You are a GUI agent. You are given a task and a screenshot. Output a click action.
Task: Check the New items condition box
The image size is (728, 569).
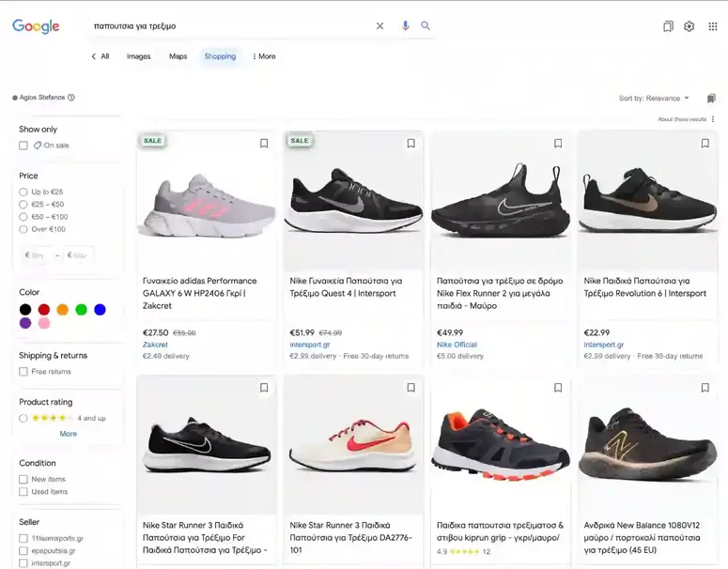23,479
